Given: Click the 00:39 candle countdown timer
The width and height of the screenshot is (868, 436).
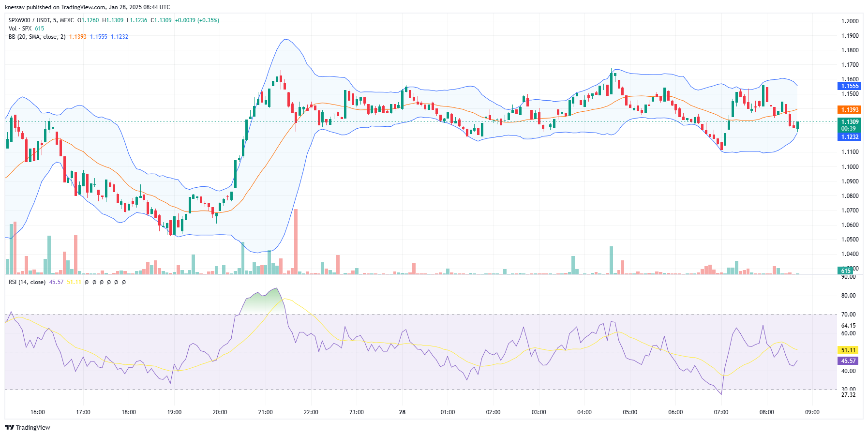Looking at the screenshot, I should [x=848, y=129].
